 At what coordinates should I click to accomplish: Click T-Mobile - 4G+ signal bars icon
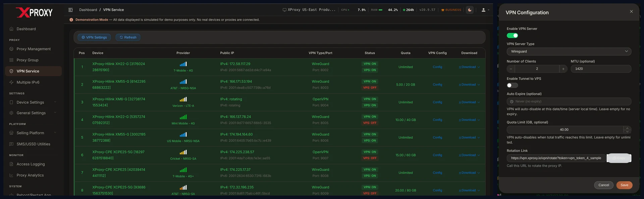pos(183,170)
